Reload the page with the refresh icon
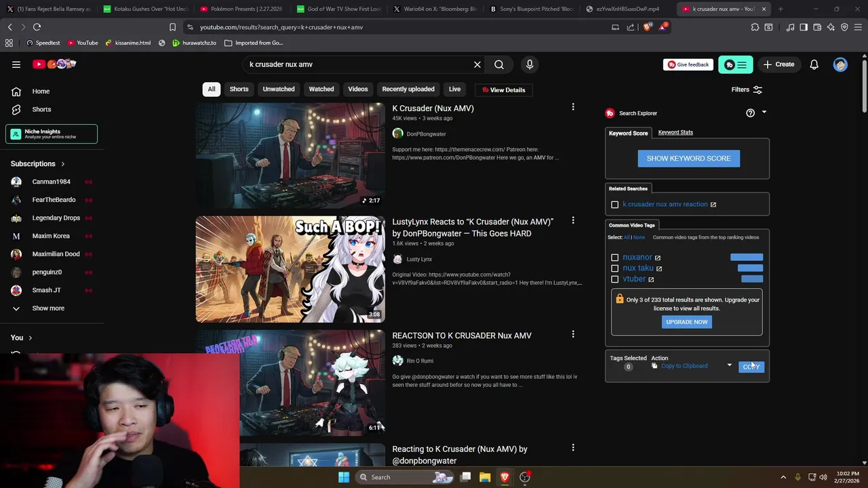Screen dimensions: 868x488 (x=37, y=27)
